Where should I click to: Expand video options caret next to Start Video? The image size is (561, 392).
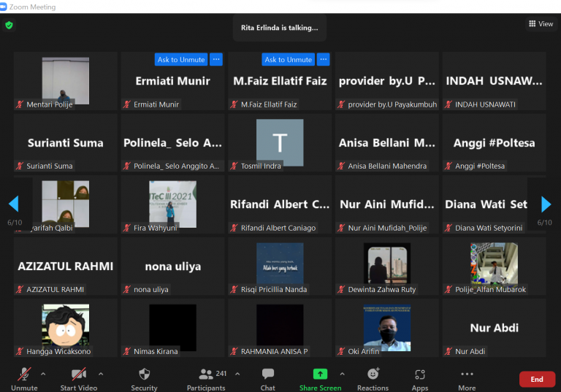point(101,374)
